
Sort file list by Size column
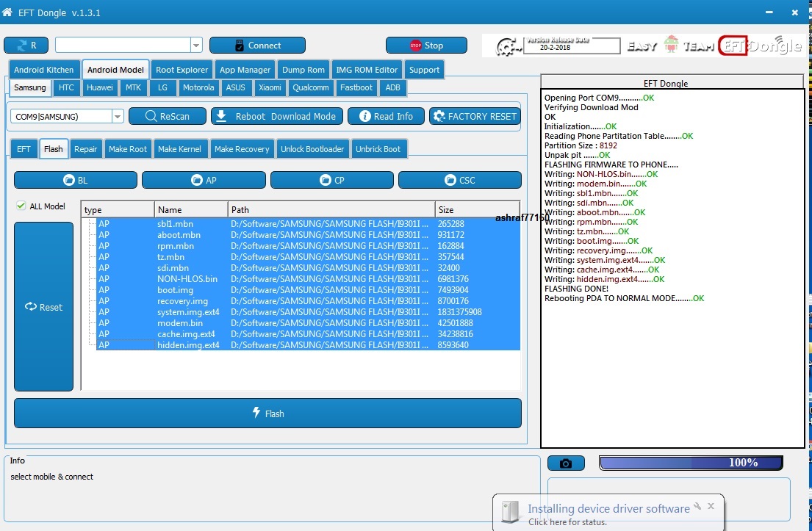click(x=477, y=209)
